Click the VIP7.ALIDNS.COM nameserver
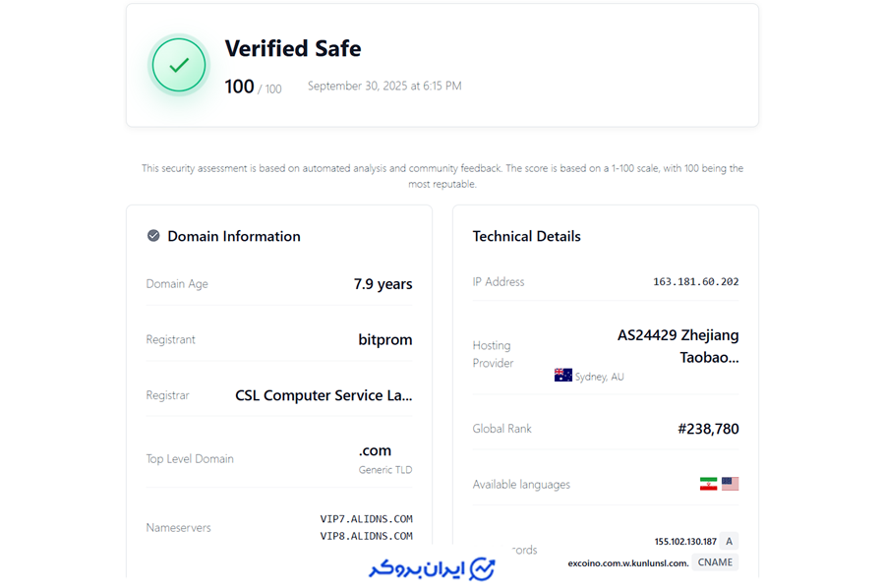 coord(366,518)
